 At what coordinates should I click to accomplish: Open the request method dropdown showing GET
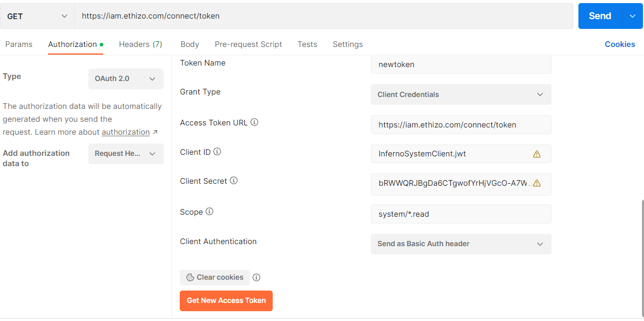point(37,16)
